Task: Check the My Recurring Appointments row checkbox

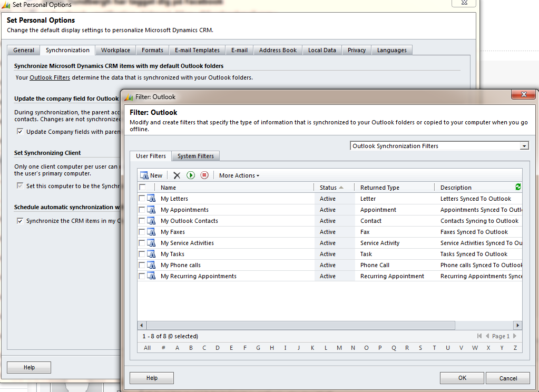Action: click(142, 276)
